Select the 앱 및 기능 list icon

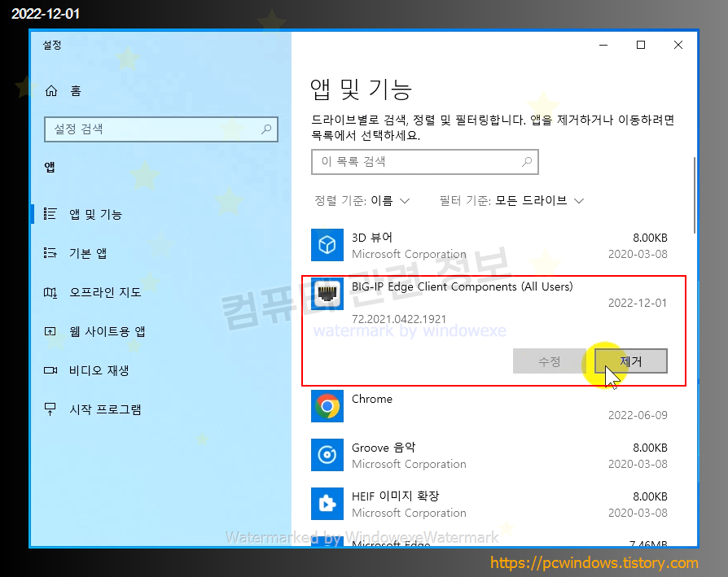tap(50, 214)
